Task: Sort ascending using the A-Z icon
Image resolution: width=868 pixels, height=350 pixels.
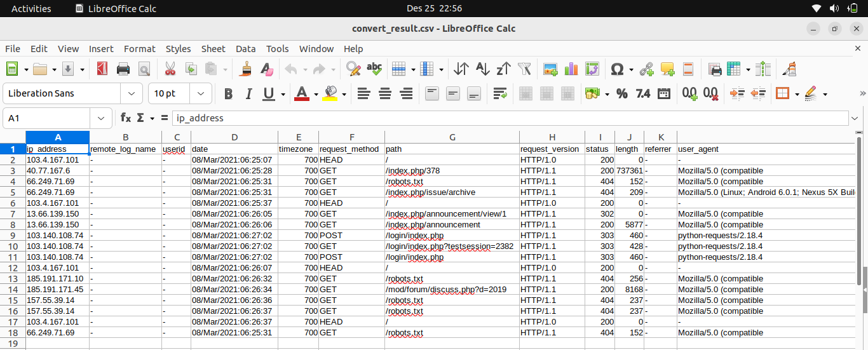Action: click(482, 69)
